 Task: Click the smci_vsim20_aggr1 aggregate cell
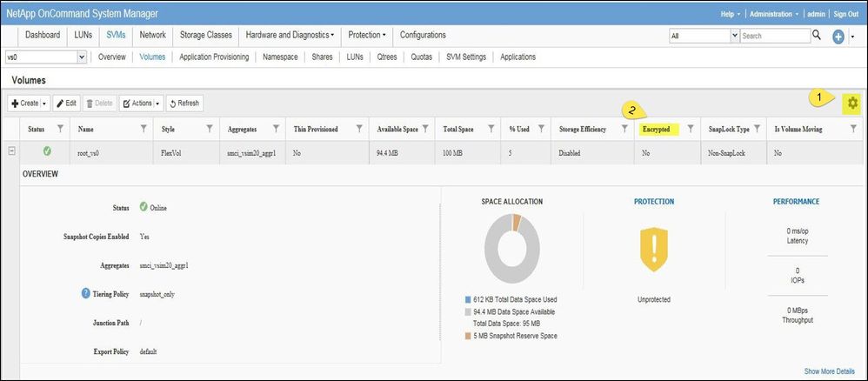251,153
